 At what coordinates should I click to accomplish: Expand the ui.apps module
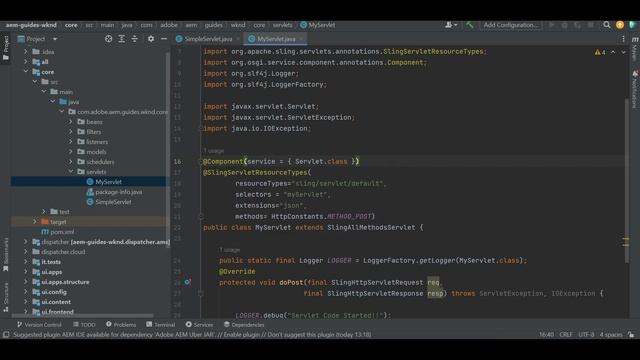26,272
